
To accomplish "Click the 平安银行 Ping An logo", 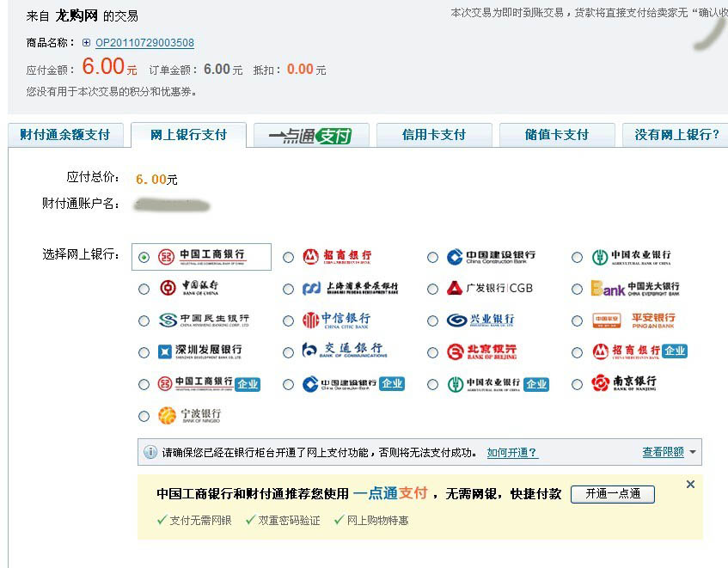I will (x=633, y=320).
